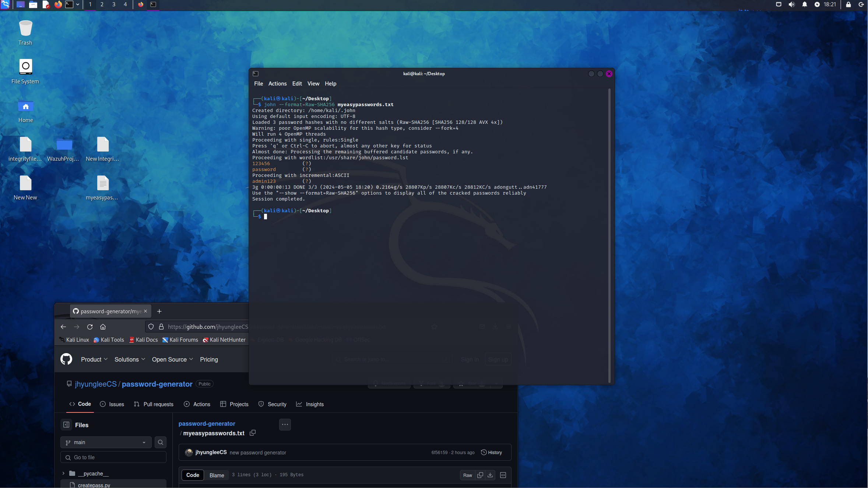Open the notifications bell
Screen dimensions: 868x488
pos(804,4)
